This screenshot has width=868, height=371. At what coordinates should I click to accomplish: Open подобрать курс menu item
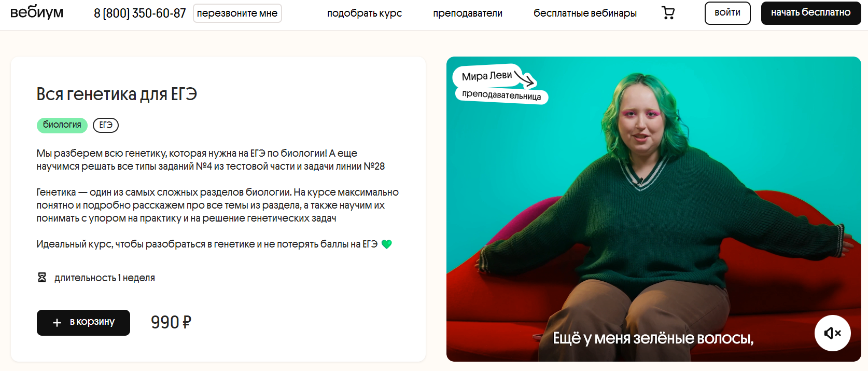[x=365, y=13]
